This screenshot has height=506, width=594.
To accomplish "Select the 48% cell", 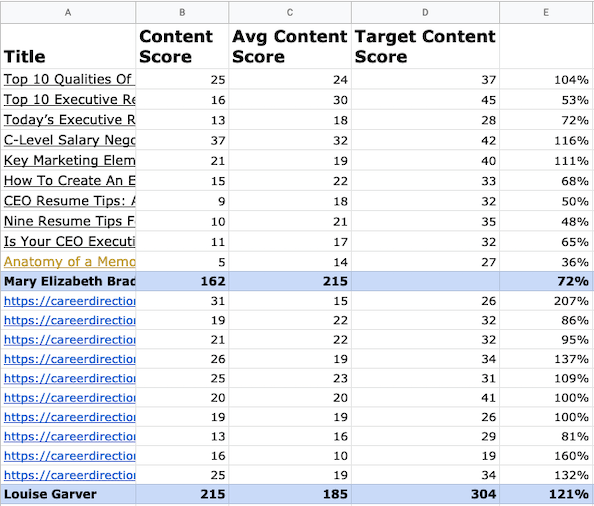I will point(546,222).
